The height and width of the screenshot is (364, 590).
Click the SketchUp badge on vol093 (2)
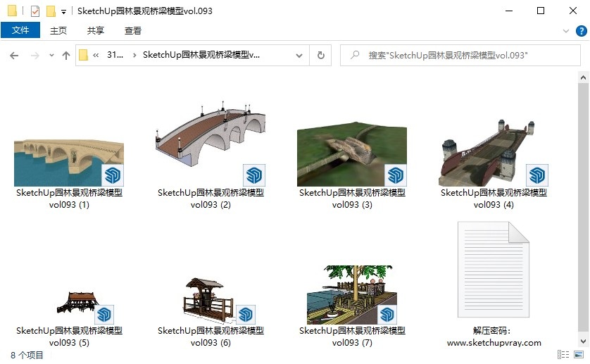[254, 175]
